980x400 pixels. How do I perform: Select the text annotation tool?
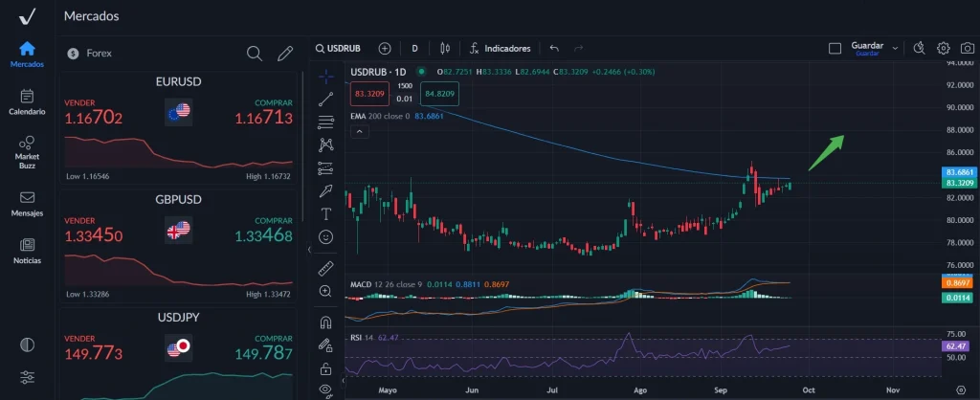(x=326, y=213)
